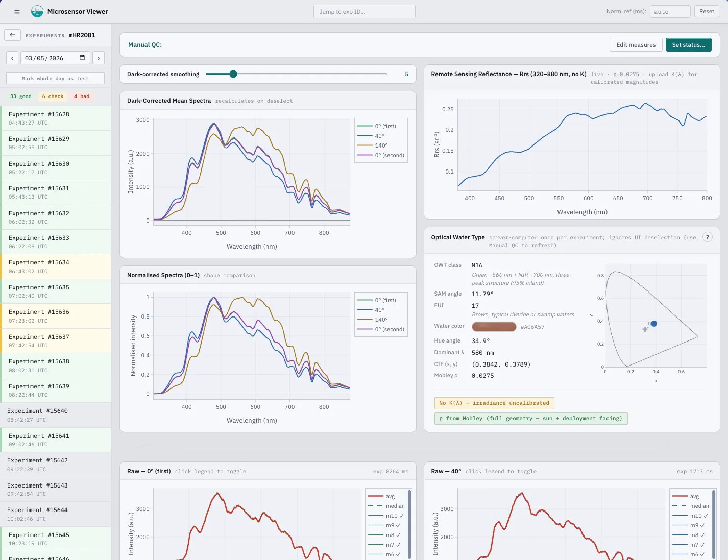The image size is (728, 560).
Task: Select Experiment #15629
Action: click(56, 143)
